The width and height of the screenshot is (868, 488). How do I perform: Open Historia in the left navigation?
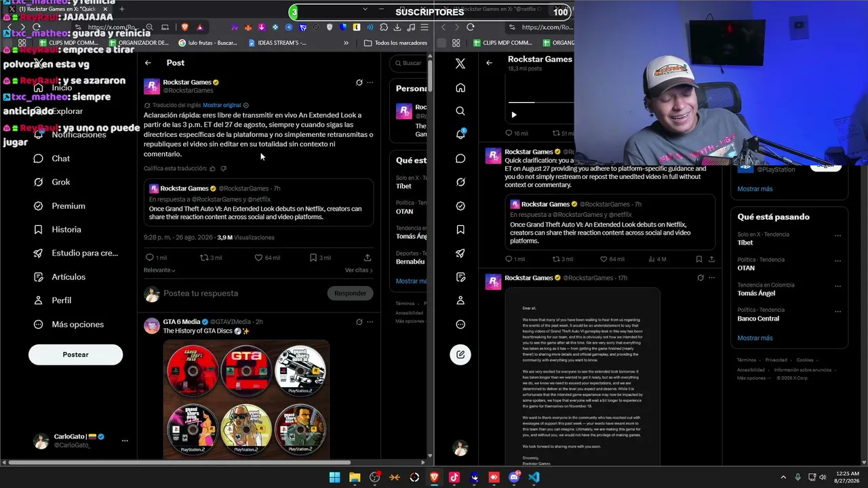[x=58, y=230]
